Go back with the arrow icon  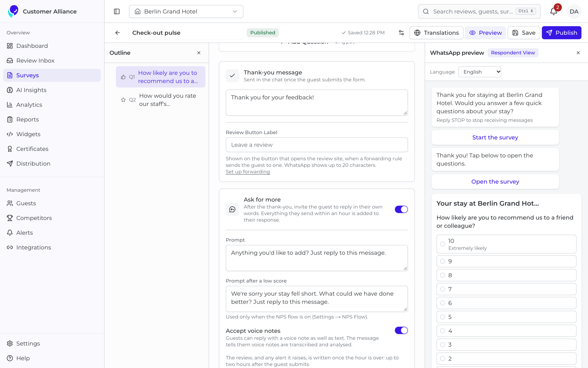pyautogui.click(x=118, y=33)
